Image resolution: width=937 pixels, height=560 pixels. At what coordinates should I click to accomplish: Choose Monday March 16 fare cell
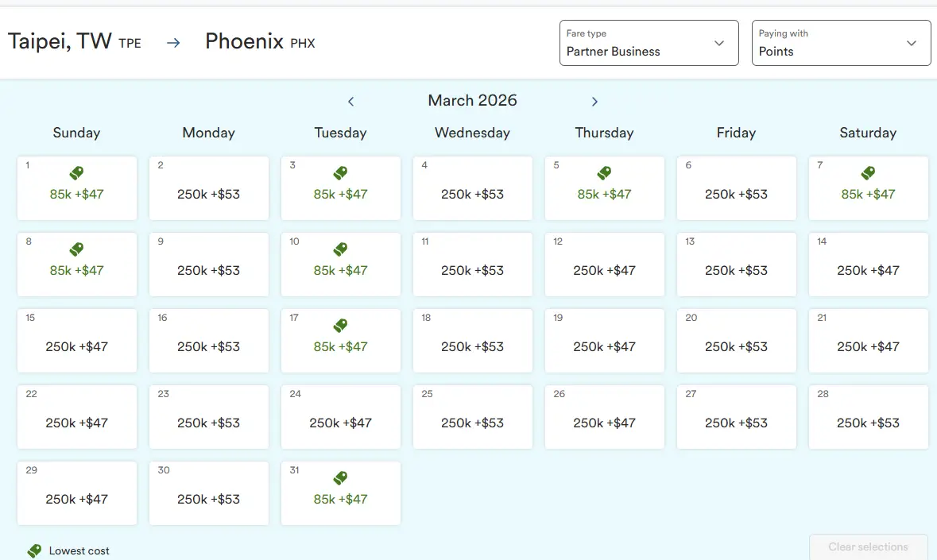pos(208,340)
